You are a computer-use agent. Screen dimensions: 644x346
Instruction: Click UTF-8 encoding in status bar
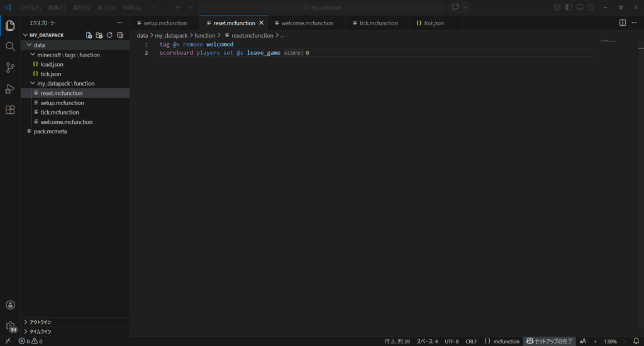tap(452, 341)
